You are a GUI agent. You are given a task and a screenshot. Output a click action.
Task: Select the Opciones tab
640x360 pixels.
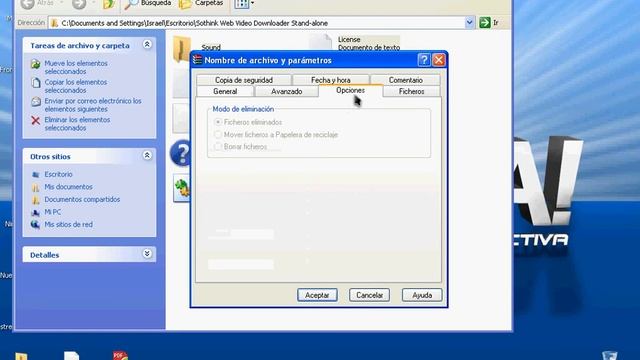tap(350, 90)
